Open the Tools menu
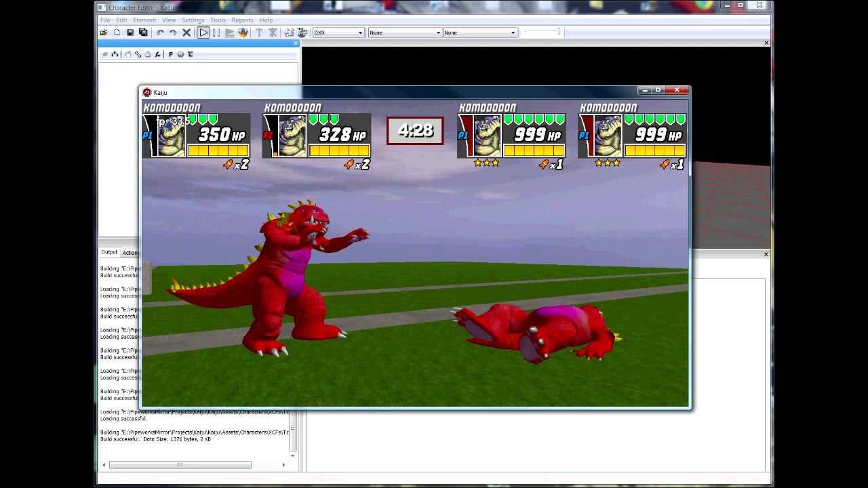Screen dimensions: 868x488 point(218,20)
